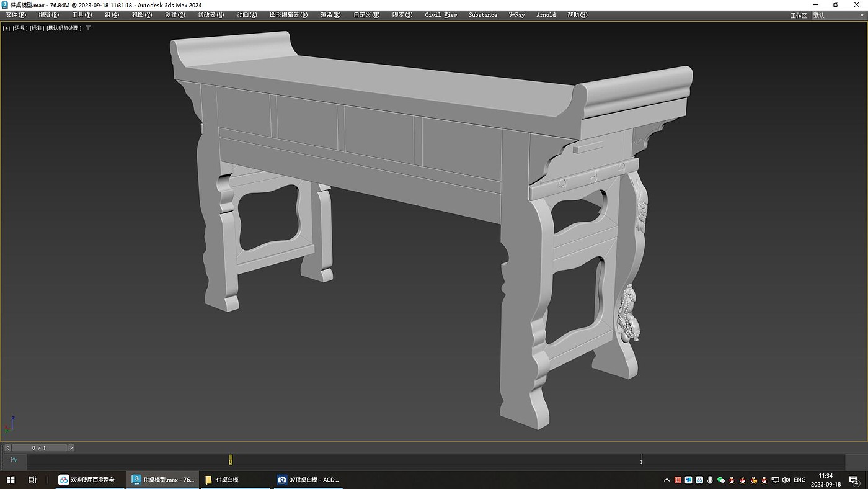The height and width of the screenshot is (489, 868).
Task: Open the 渲染(R) menu
Action: (330, 15)
